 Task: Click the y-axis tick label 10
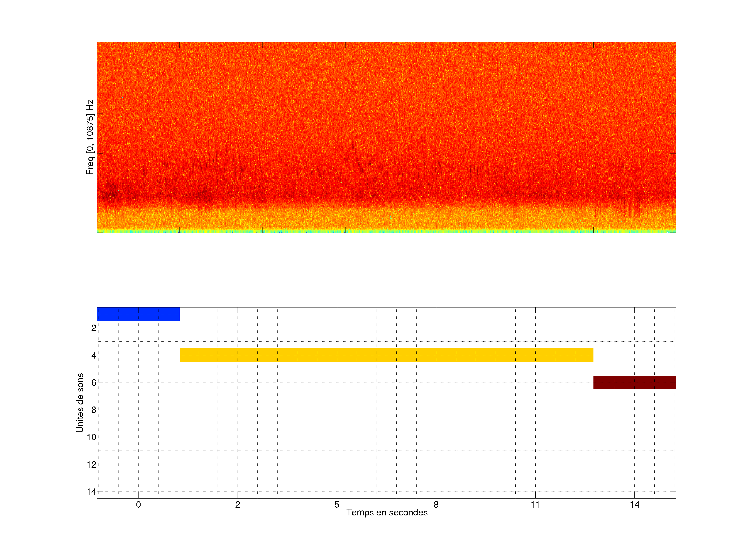(x=92, y=437)
